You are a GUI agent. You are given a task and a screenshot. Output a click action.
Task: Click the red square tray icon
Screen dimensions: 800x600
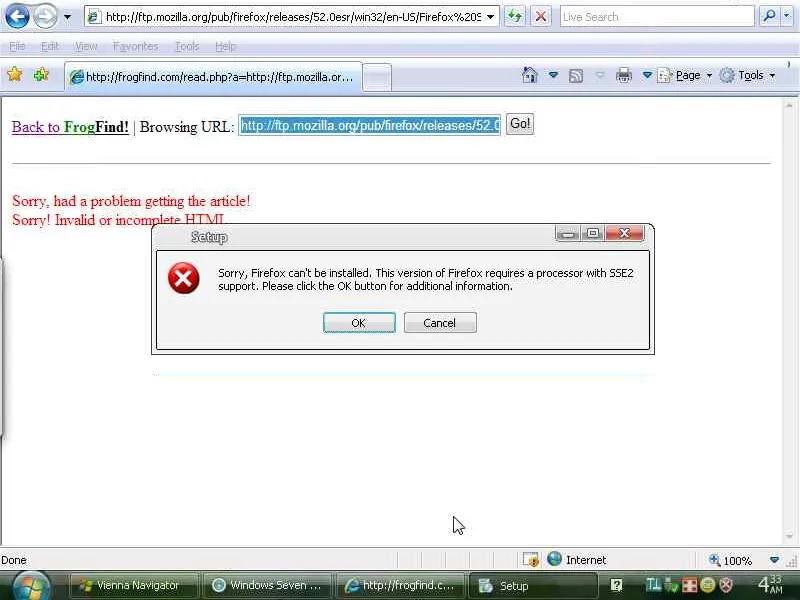pyautogui.click(x=689, y=585)
